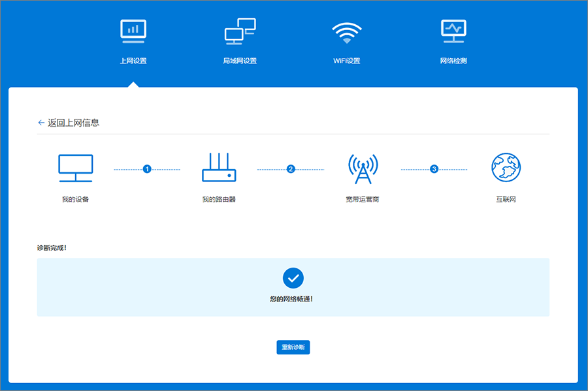588x391 pixels.
Task: Open the 上网设置 monitor icon
Action: point(133,31)
